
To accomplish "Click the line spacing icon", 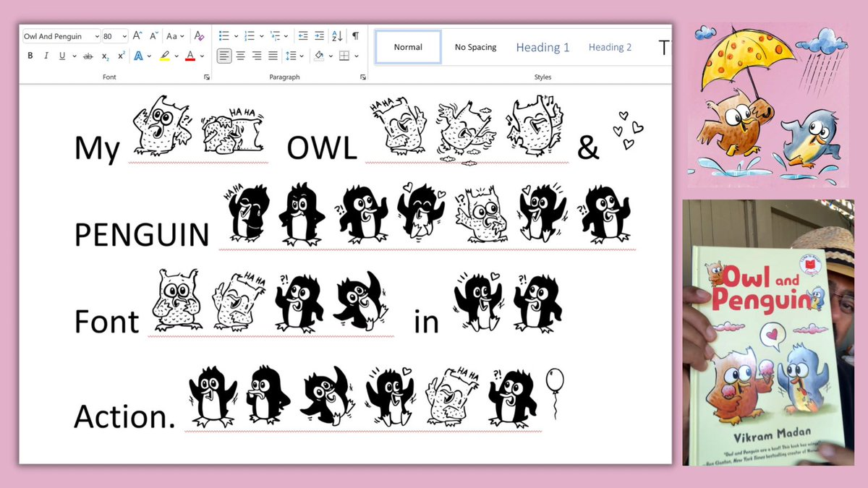I will [289, 56].
